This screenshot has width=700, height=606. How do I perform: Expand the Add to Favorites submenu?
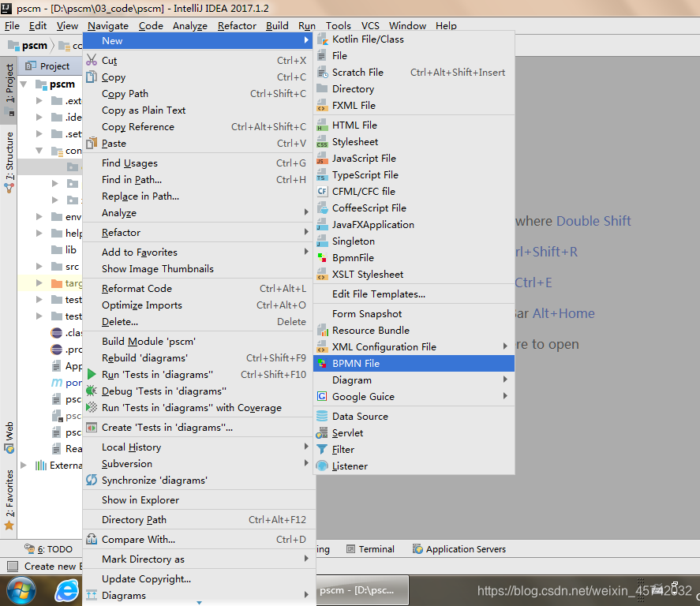coord(306,251)
